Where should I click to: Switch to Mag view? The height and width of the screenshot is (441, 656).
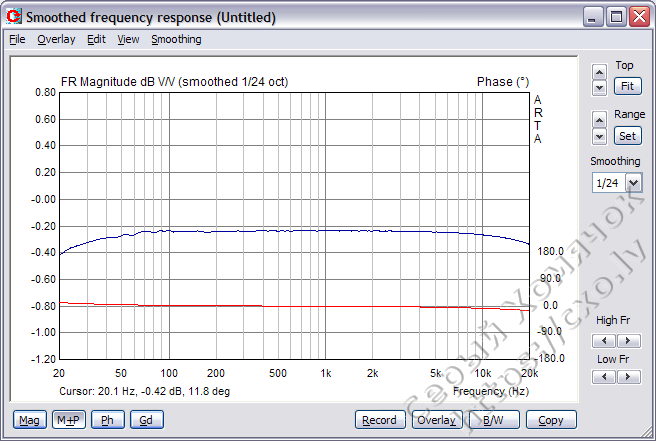coord(29,420)
